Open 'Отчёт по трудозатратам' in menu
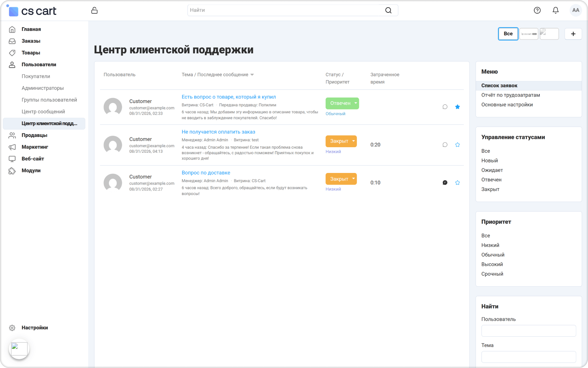588x368 pixels. pyautogui.click(x=511, y=95)
